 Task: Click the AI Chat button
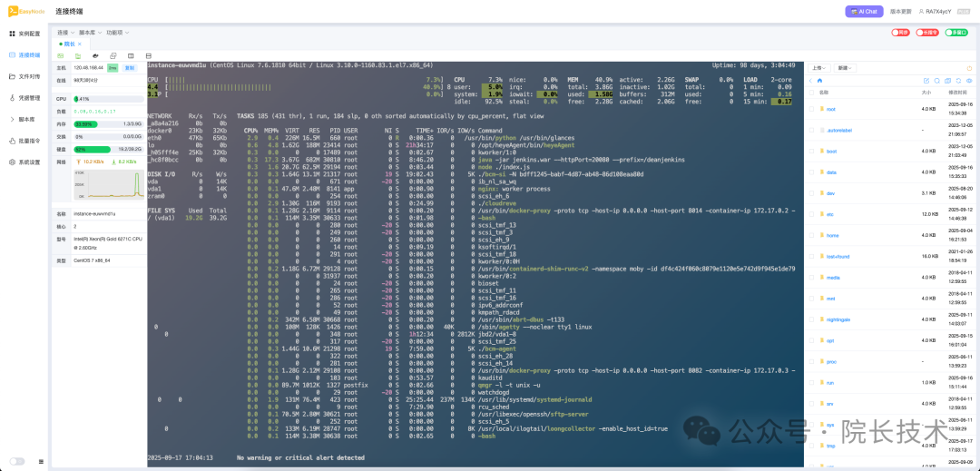(x=863, y=11)
